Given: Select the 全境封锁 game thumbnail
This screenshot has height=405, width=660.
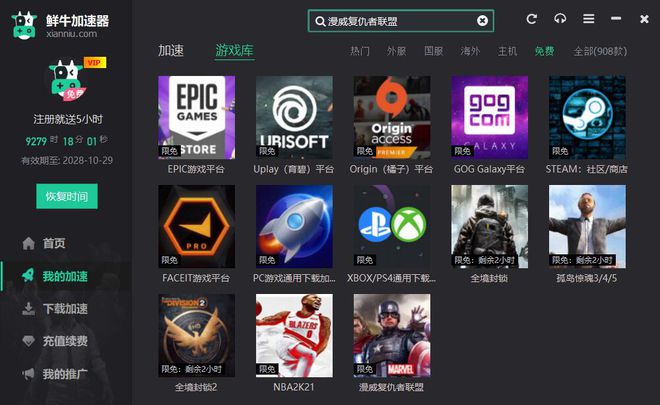Looking at the screenshot, I should click(490, 226).
